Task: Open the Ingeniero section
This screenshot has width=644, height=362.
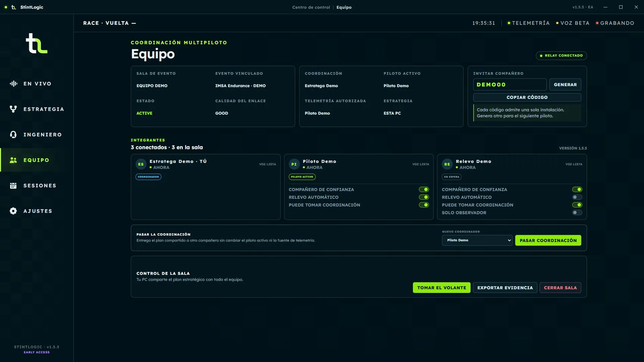Action: click(37, 135)
